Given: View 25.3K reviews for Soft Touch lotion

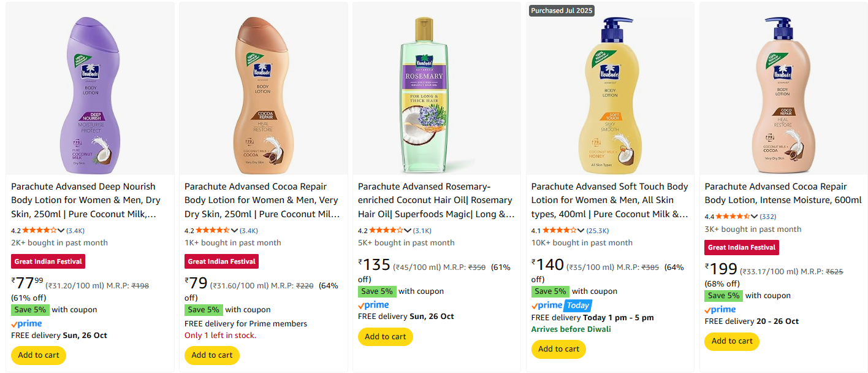Looking at the screenshot, I should point(598,231).
